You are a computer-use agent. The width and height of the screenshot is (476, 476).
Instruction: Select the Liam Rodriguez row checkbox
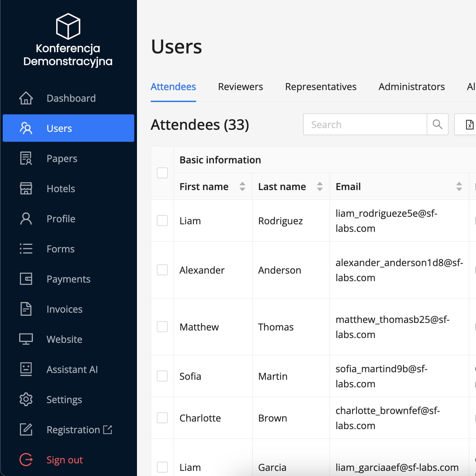(162, 221)
